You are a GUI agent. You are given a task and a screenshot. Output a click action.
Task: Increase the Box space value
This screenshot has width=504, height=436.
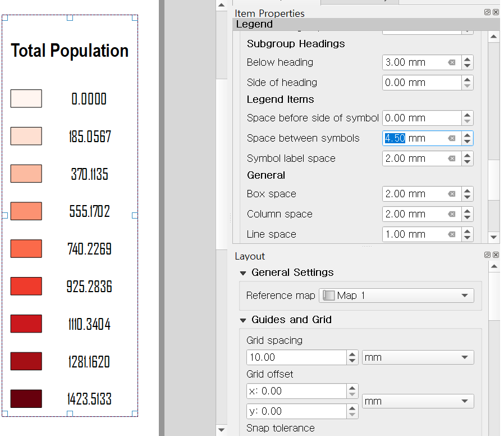[468, 191]
